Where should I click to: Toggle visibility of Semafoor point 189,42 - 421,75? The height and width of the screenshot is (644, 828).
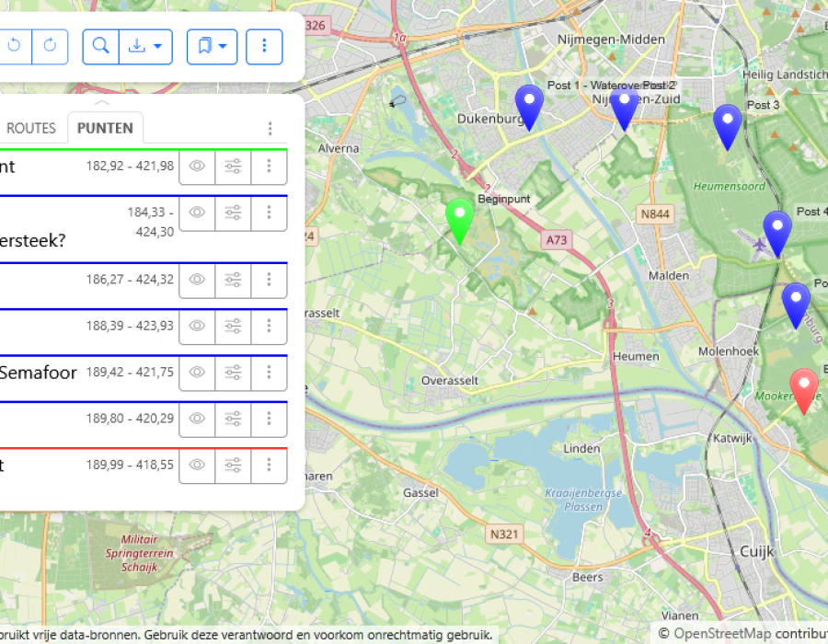[x=197, y=373]
